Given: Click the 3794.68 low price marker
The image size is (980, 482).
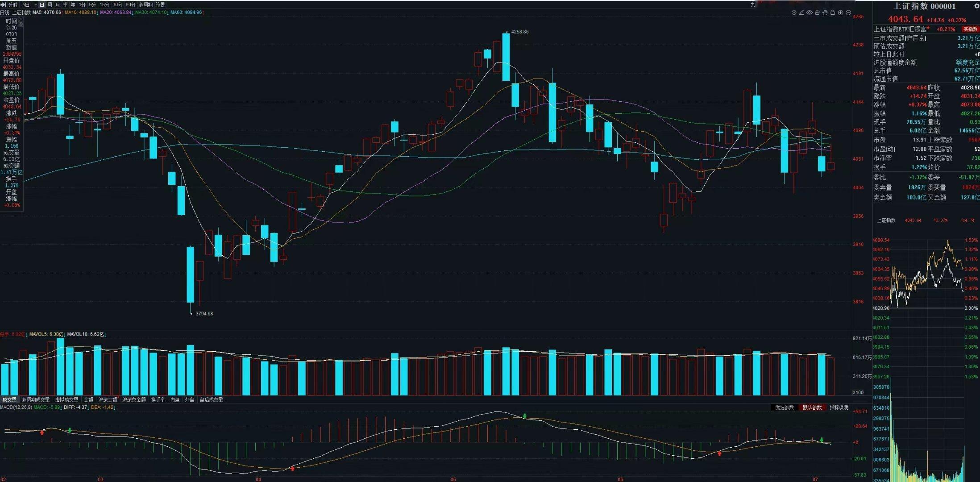Looking at the screenshot, I should pos(204,314).
